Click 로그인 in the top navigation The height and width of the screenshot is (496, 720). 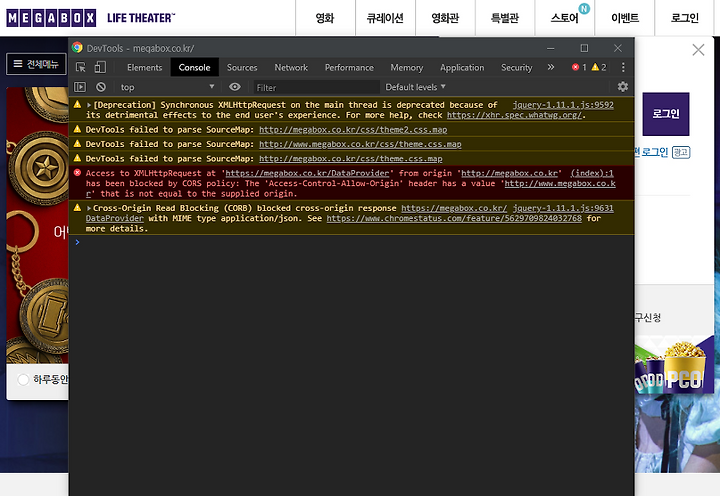click(x=685, y=18)
